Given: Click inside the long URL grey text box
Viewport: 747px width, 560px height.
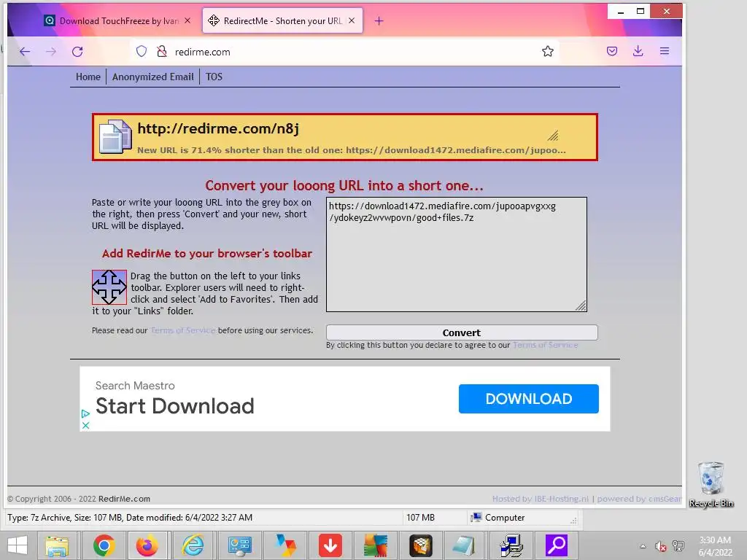Looking at the screenshot, I should pos(457,254).
